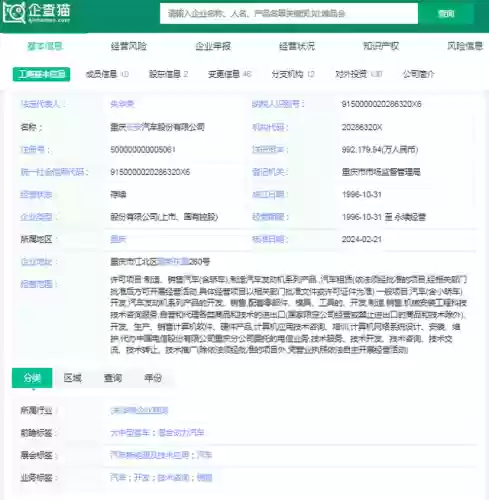
Task: Select the 分支机构 sub-tab
Action: click(x=293, y=74)
